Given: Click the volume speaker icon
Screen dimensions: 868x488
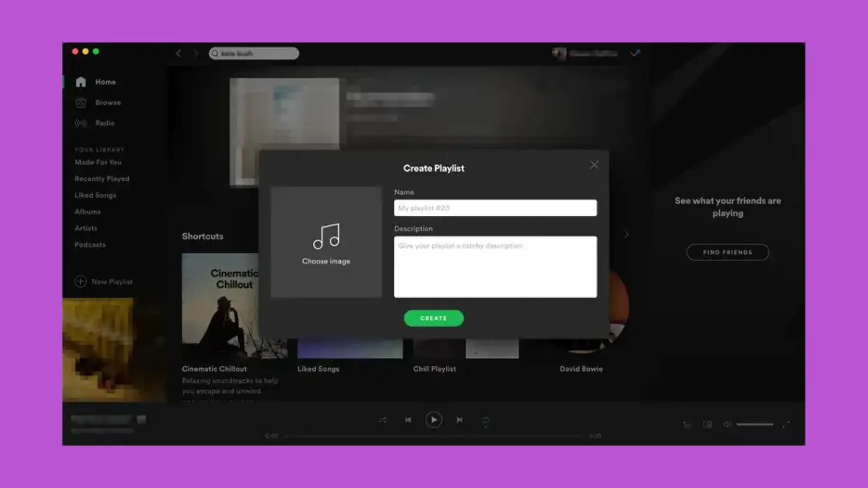Looking at the screenshot, I should (x=727, y=424).
